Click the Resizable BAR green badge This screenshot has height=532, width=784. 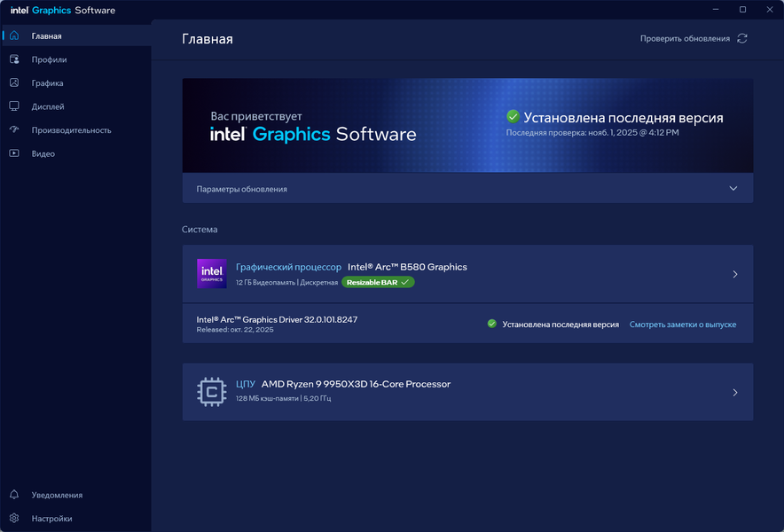click(378, 283)
